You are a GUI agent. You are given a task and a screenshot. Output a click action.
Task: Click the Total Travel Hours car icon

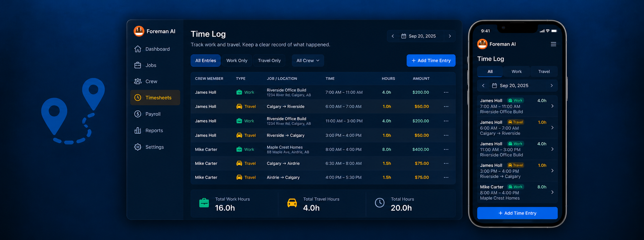coord(292,203)
